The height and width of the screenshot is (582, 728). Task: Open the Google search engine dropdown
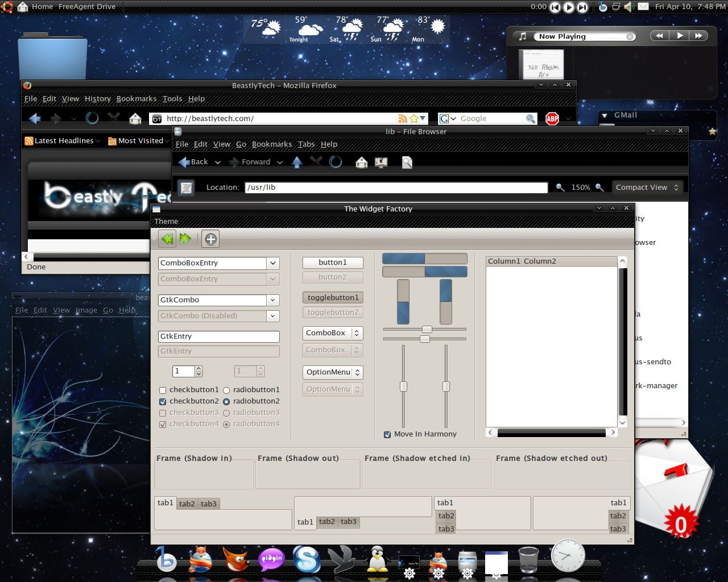point(453,119)
